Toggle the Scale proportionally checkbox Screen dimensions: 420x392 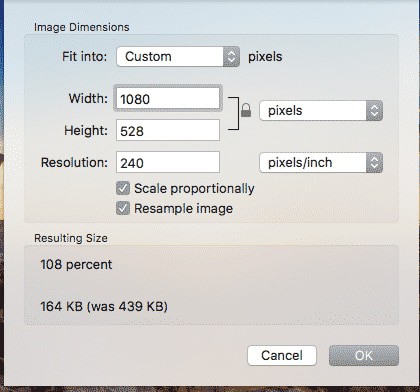click(123, 188)
